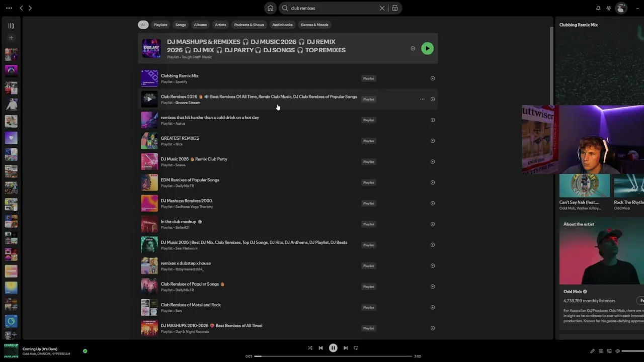This screenshot has height=362, width=644.
Task: Add Club Remixes of Popular Songs to library
Action: (433, 287)
